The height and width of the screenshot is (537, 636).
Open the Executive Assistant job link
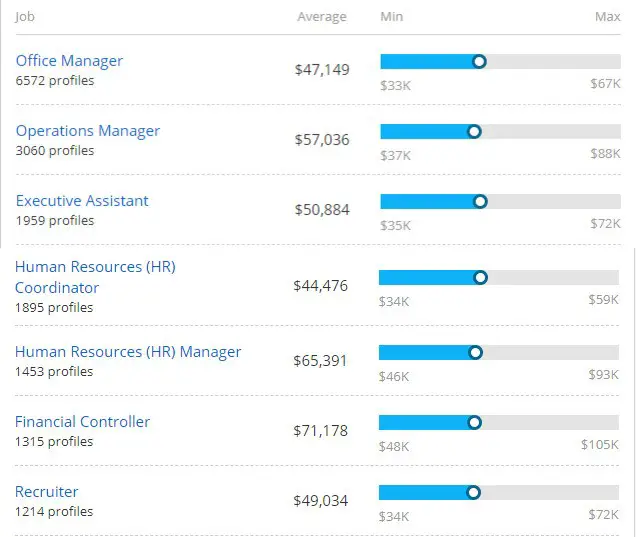(x=82, y=201)
